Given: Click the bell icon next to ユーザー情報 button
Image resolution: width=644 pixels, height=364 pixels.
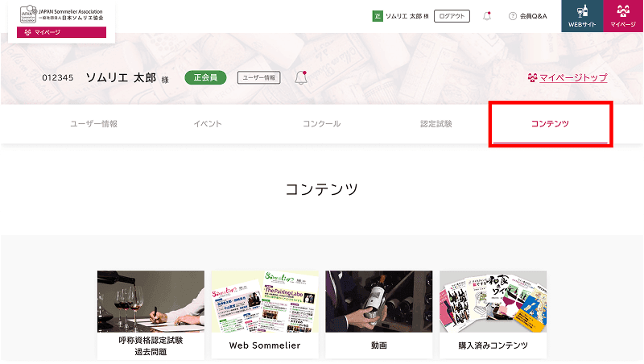Looking at the screenshot, I should 301,77.
